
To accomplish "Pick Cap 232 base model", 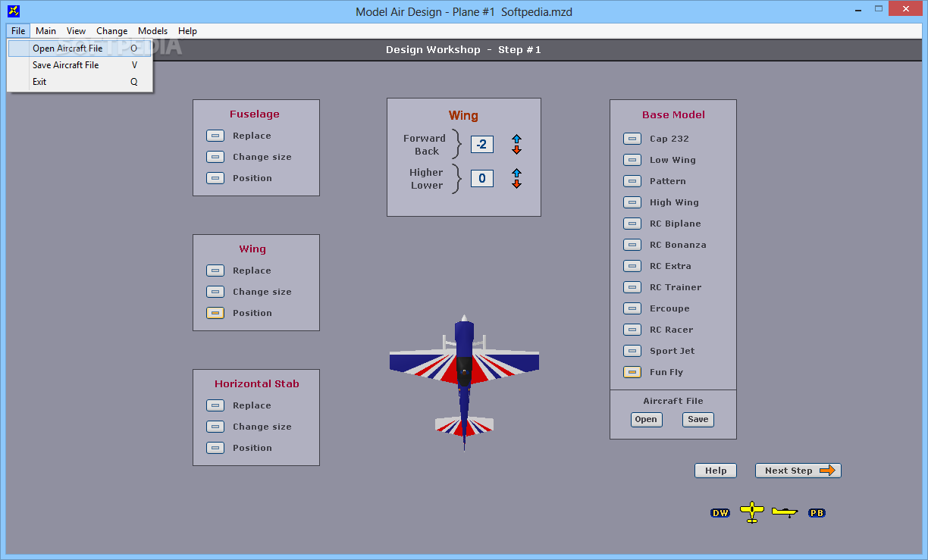I will tap(632, 139).
